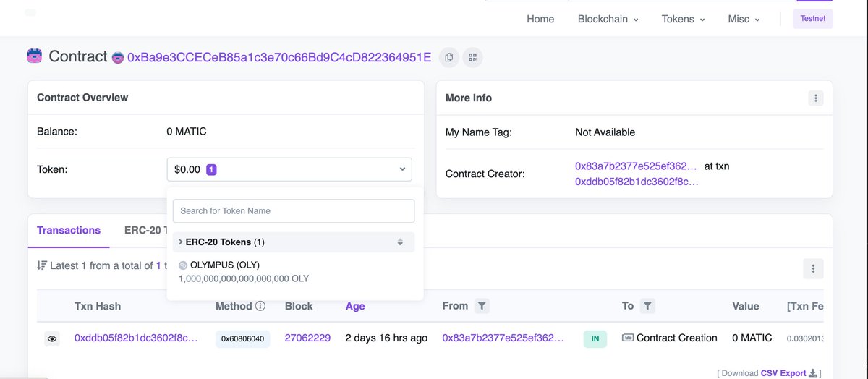This screenshot has height=379, width=868.
Task: Click Not Available name tag value
Action: [605, 132]
